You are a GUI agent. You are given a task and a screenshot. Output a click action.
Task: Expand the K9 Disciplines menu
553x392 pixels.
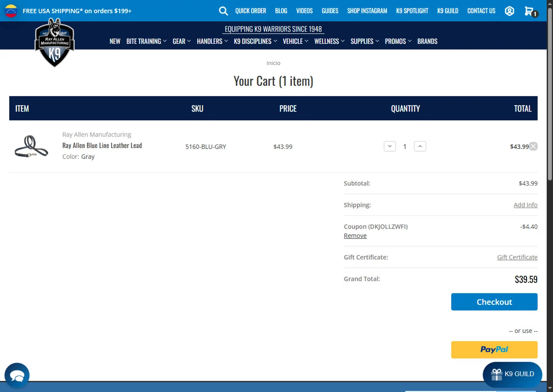click(x=255, y=41)
